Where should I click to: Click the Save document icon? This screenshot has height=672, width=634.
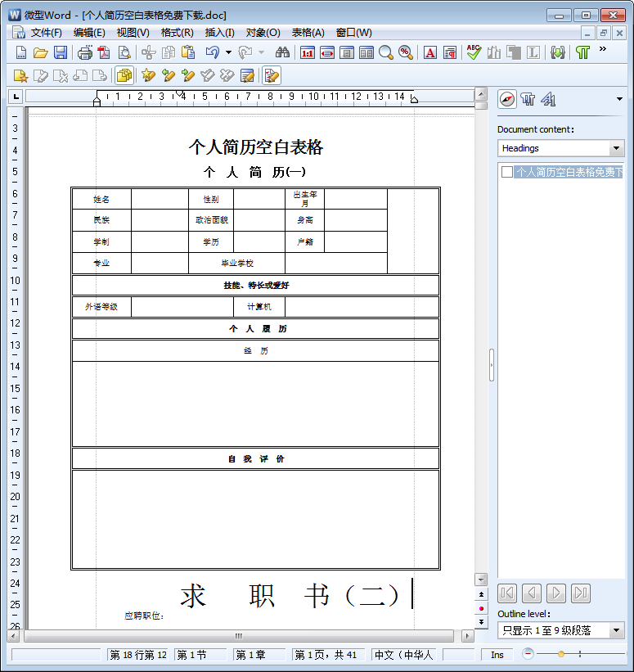click(x=61, y=53)
